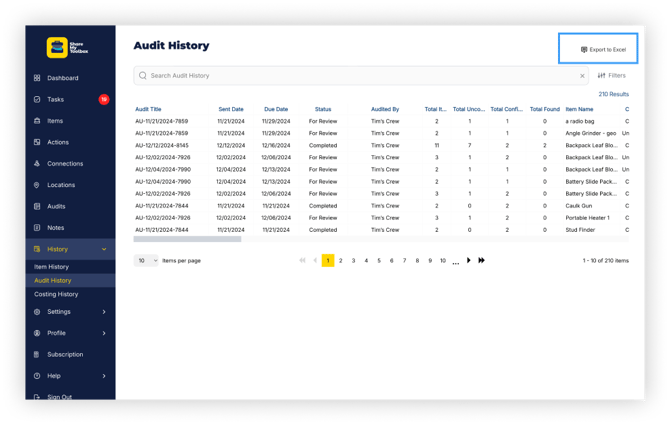Collapse the History menu chevron
Image resolution: width=670 pixels, height=425 pixels.
pos(104,249)
